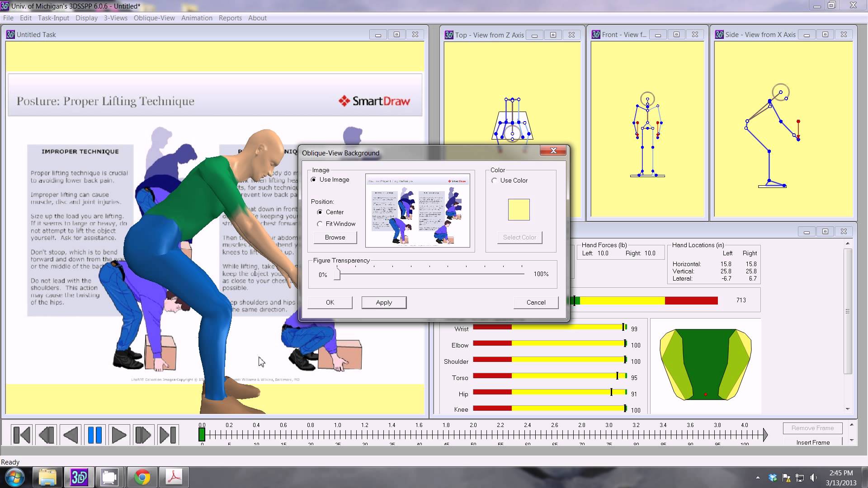
Task: Click the Side view window icon
Action: pos(719,34)
